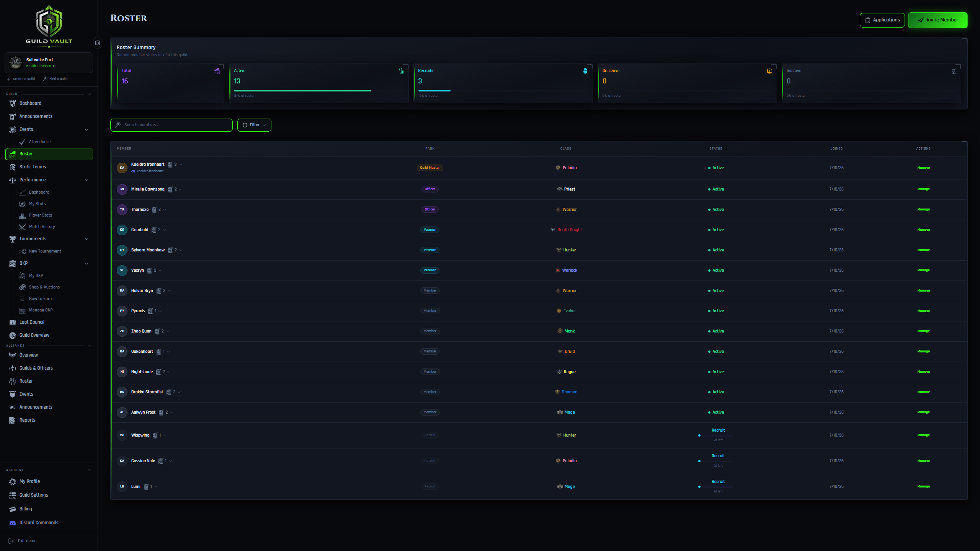Open Player Stats page

coord(54,215)
